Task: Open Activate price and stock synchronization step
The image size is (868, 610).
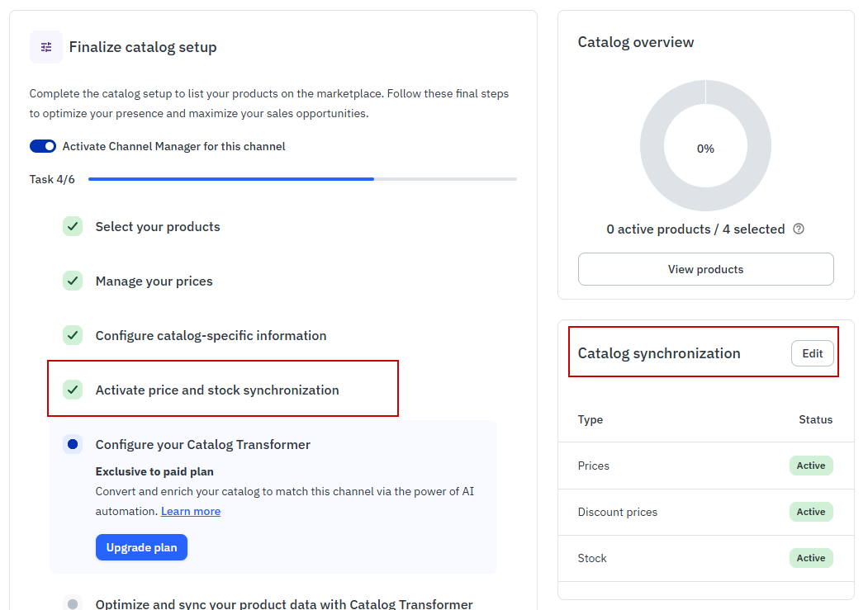Action: tap(217, 390)
